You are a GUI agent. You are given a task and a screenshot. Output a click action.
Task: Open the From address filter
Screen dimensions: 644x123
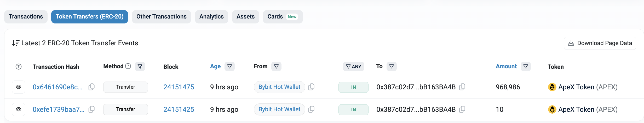tap(276, 66)
